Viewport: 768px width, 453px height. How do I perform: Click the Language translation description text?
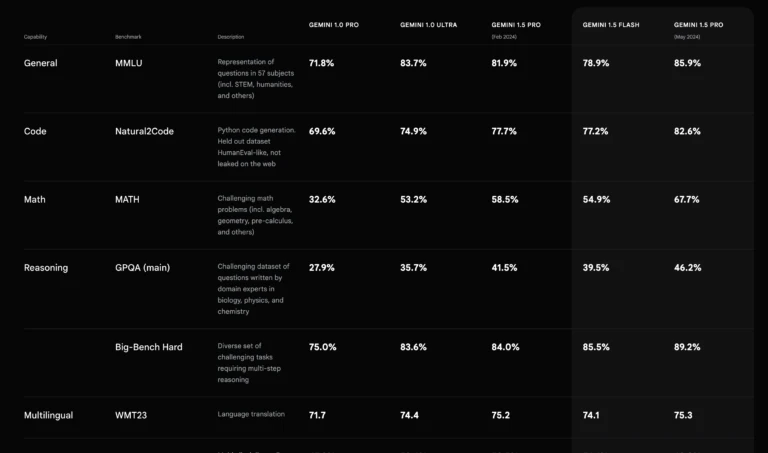pos(251,414)
